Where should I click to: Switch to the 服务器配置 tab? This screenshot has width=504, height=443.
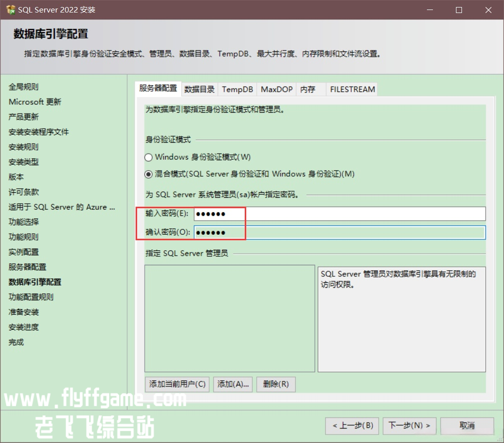pos(158,89)
